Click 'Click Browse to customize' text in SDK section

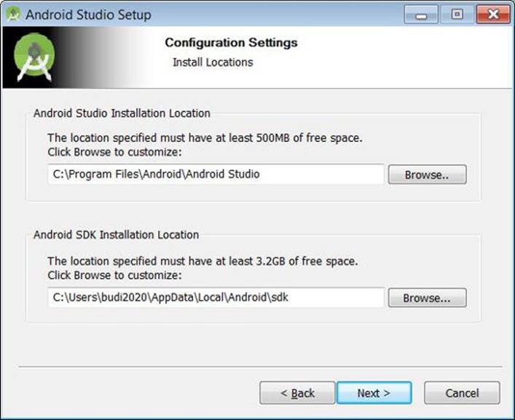coord(114,275)
